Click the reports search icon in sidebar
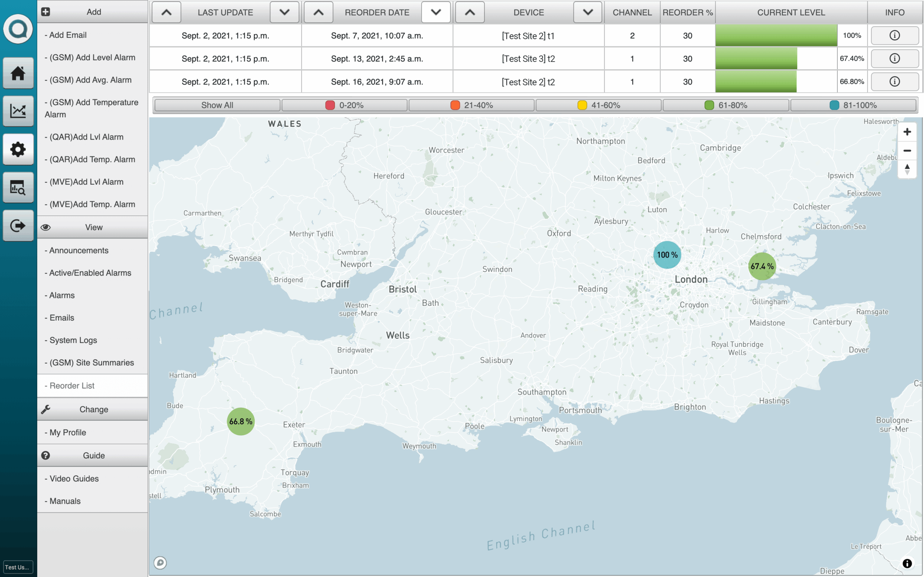 (18, 188)
